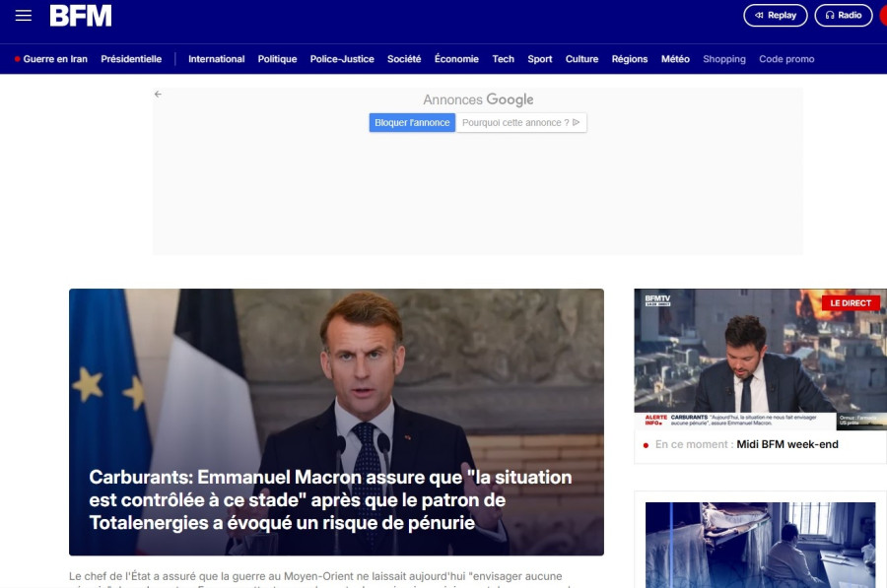Open the Politique section
The width and height of the screenshot is (887, 588).
277,59
